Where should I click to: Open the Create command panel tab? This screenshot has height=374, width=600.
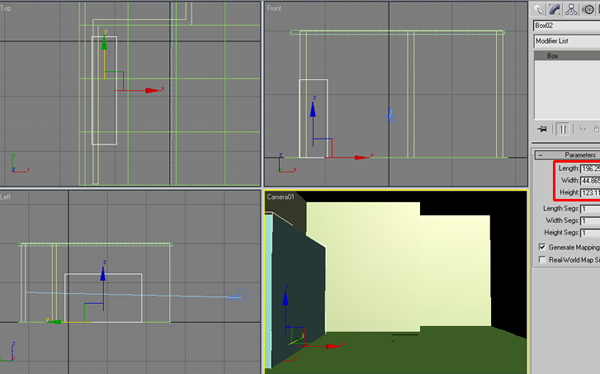539,9
